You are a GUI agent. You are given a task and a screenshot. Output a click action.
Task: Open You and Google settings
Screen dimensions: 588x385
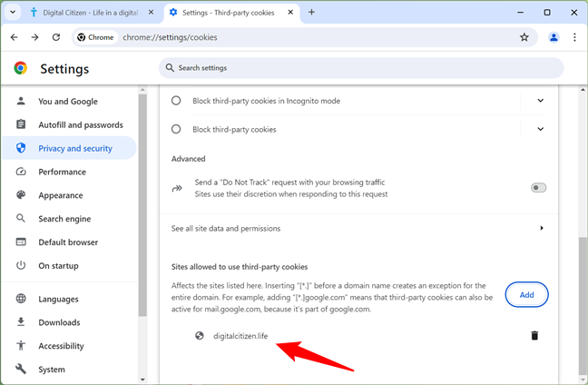coord(69,102)
